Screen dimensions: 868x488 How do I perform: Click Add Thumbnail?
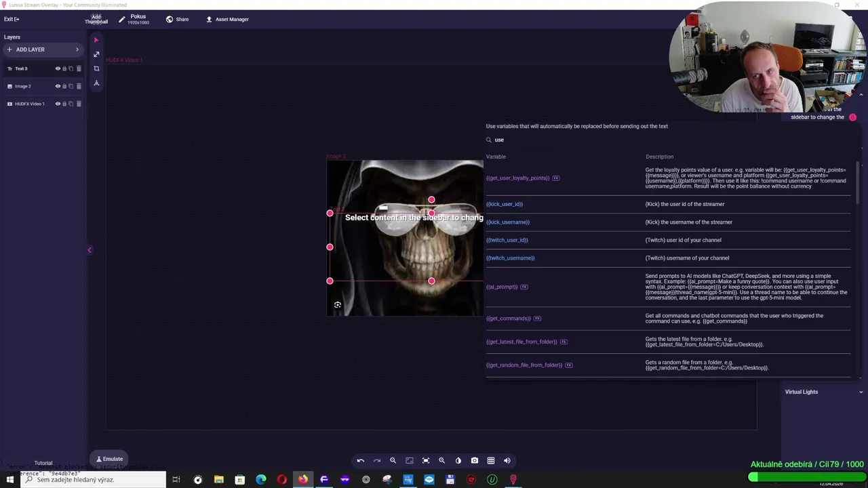coord(96,19)
